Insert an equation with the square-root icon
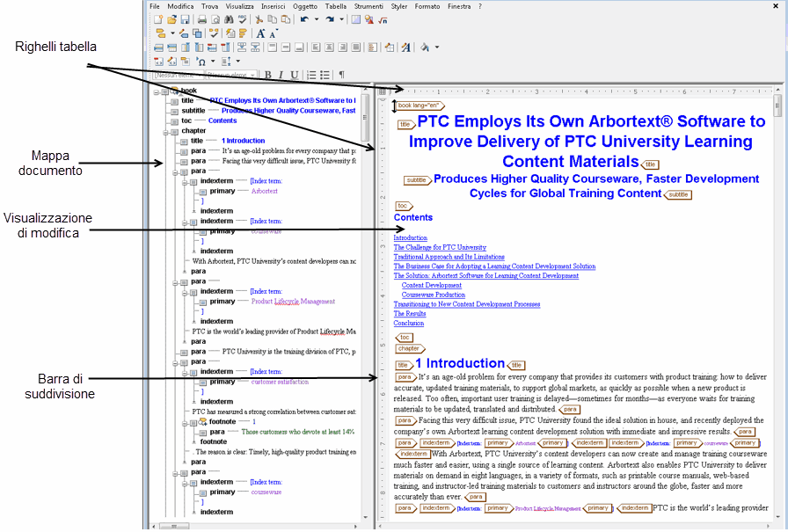The height and width of the screenshot is (532, 788). click(383, 19)
